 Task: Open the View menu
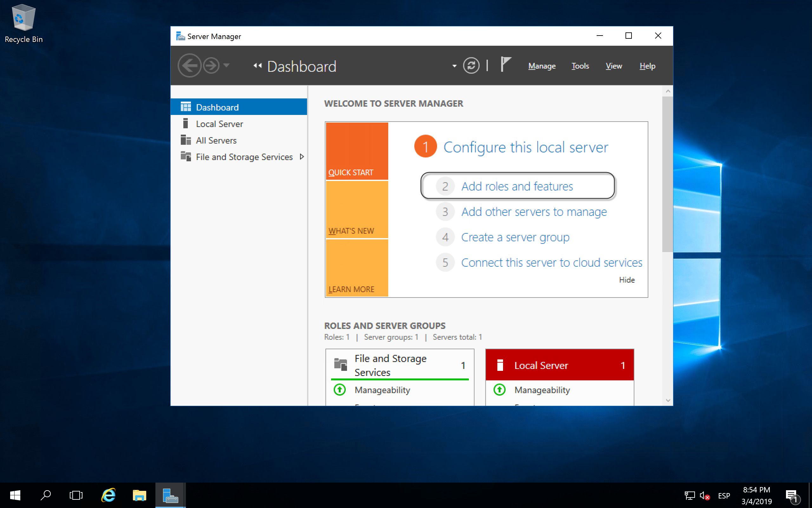[x=614, y=66]
